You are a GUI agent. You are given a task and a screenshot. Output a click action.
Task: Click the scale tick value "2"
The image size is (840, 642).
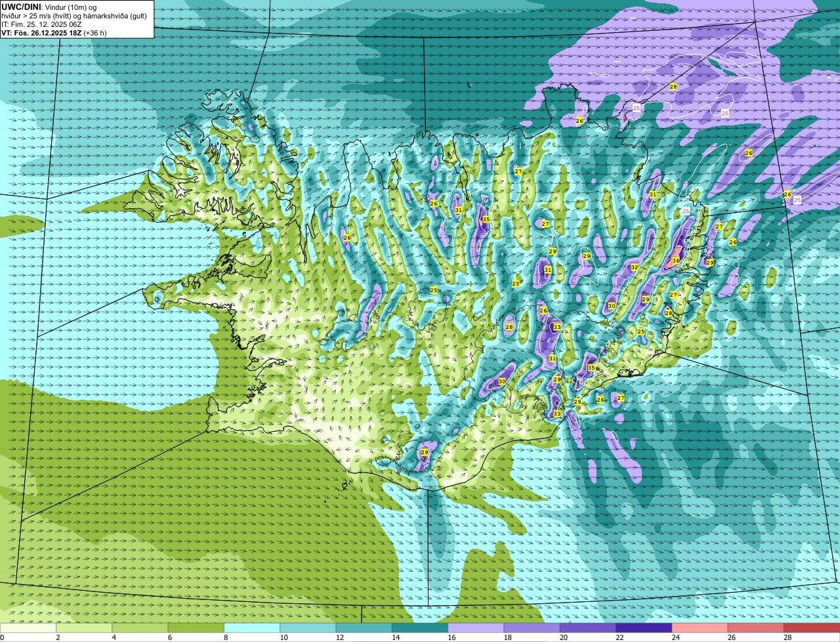(x=58, y=637)
